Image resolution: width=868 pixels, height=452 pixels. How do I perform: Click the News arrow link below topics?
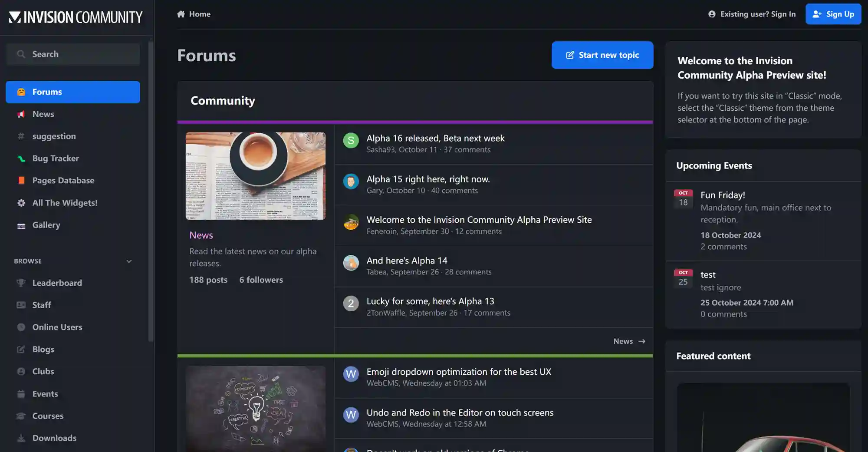click(x=629, y=341)
